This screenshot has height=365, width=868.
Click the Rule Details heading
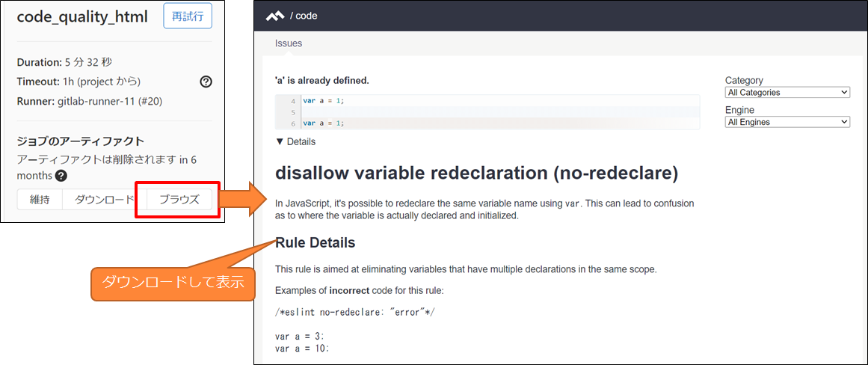[x=315, y=242]
